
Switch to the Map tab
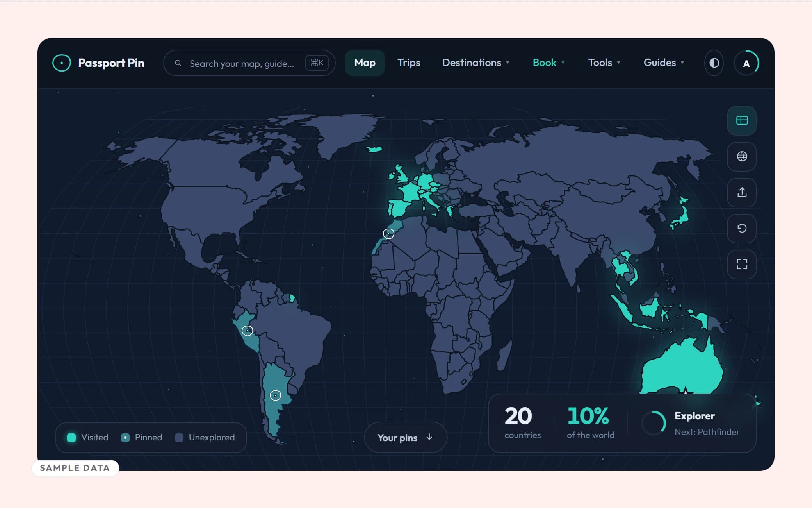click(365, 63)
